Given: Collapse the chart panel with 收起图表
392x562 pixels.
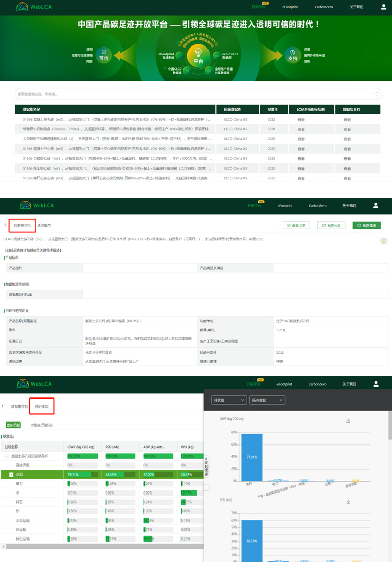Looking at the screenshot, I should 206,466.
